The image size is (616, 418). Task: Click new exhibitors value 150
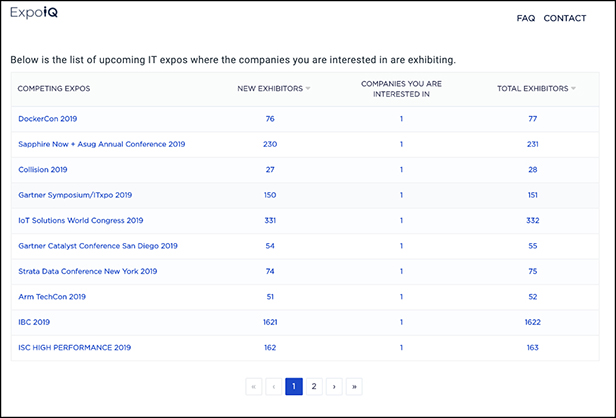[270, 195]
